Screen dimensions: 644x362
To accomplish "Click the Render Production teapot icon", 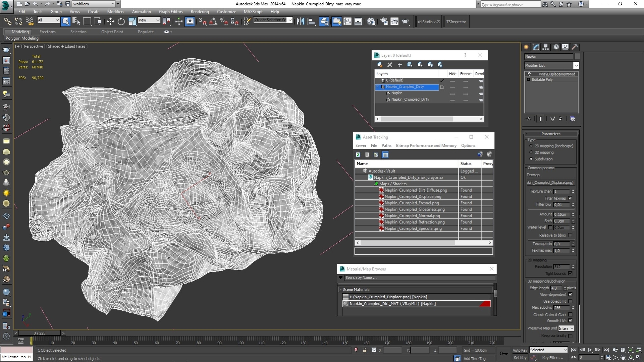I will [406, 22].
